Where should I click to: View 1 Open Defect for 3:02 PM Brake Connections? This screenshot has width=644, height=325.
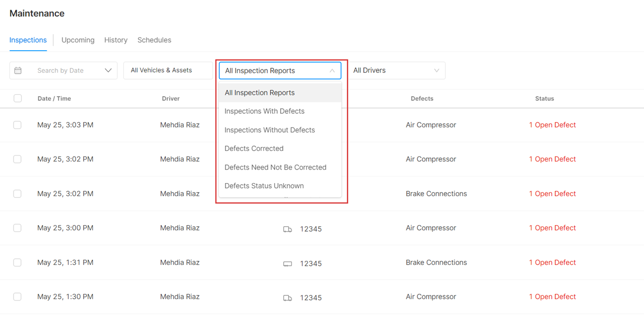pyautogui.click(x=552, y=194)
